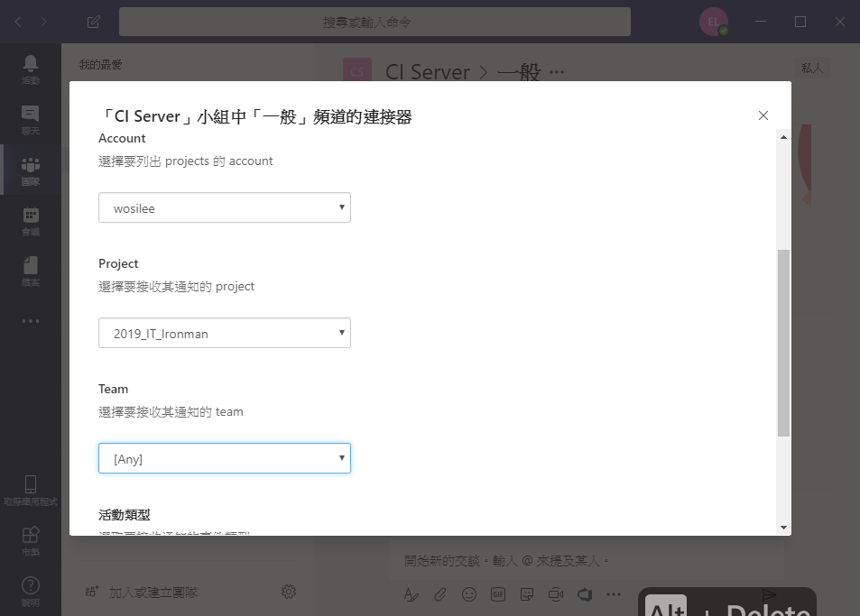860x616 pixels.
Task: Open the Calendar meetings icon
Action: pyautogui.click(x=30, y=221)
